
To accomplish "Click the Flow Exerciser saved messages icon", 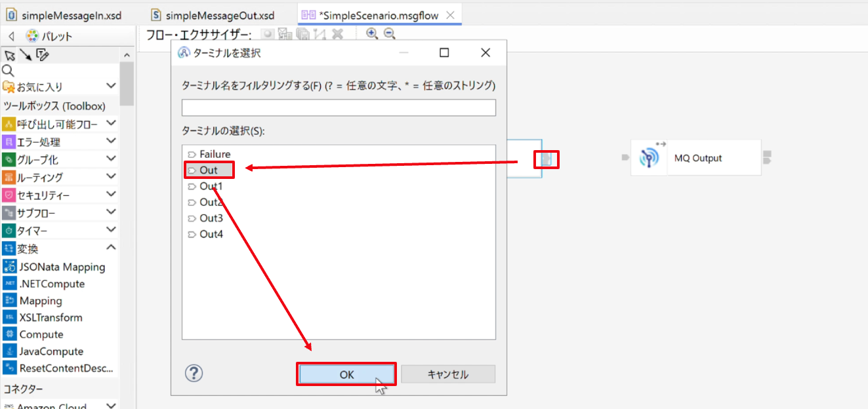I will point(302,34).
